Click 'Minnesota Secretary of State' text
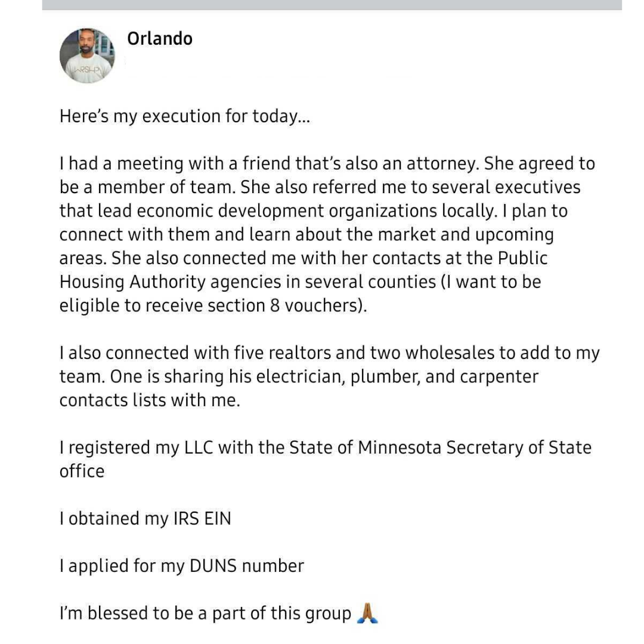644x644 pixels. click(475, 448)
